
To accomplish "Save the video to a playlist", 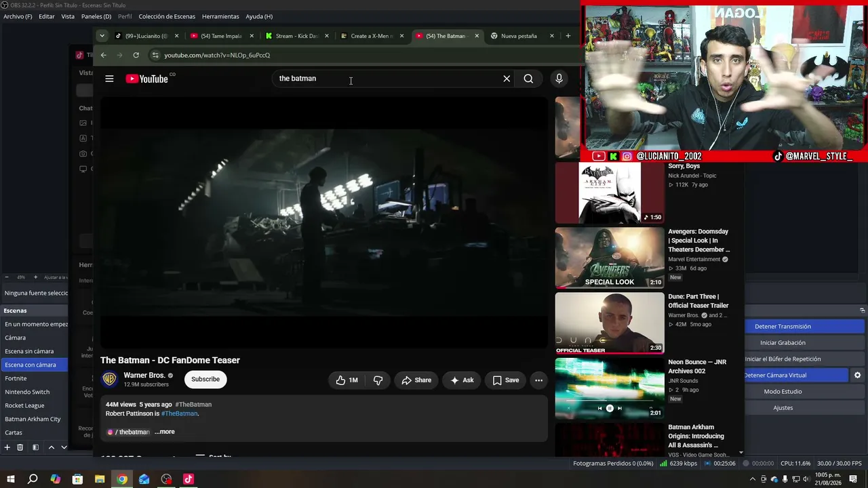I will pyautogui.click(x=505, y=380).
